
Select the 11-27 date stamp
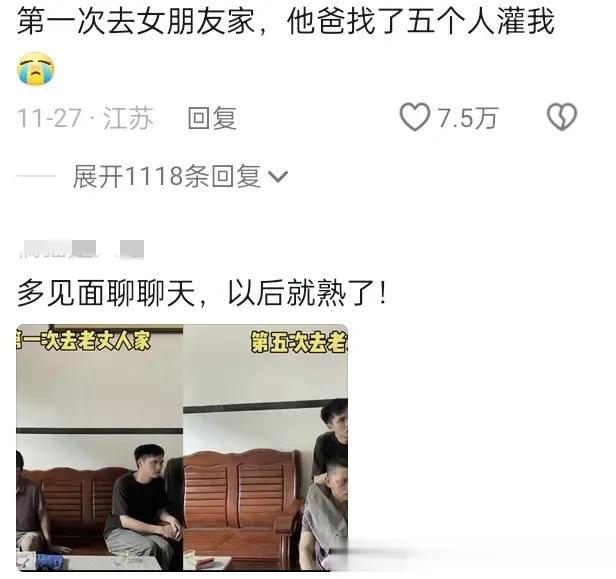point(49,118)
